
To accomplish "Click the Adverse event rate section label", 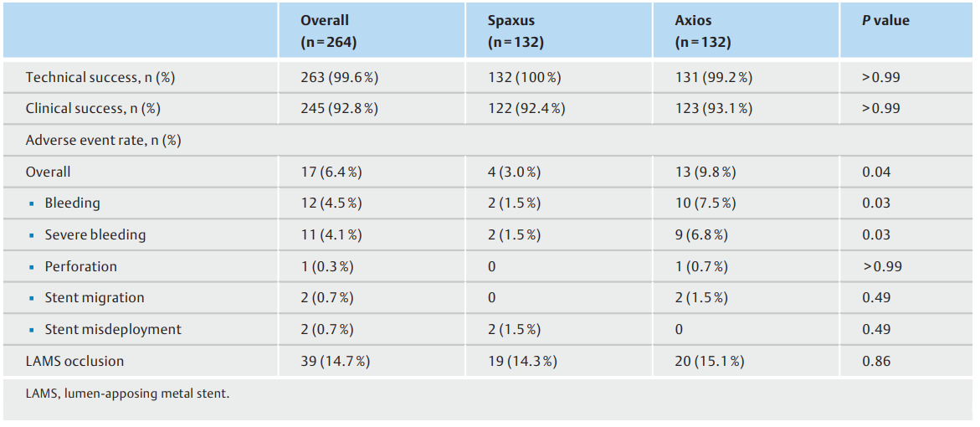I will [103, 140].
